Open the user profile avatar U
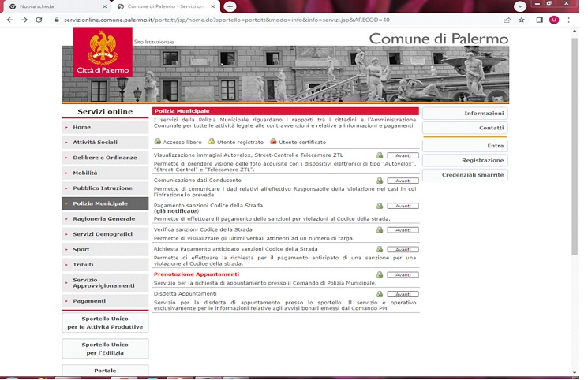 (554, 20)
